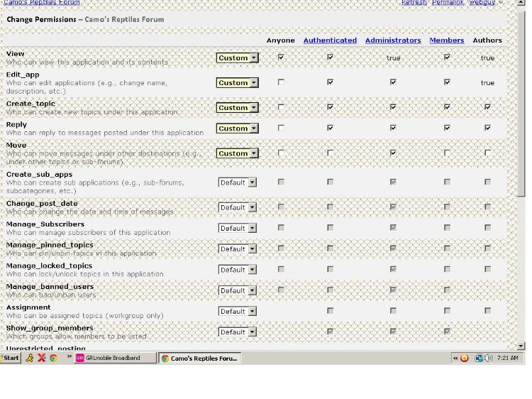Toggle Move permission for Administrators
The image size is (532, 399).
pos(393,153)
